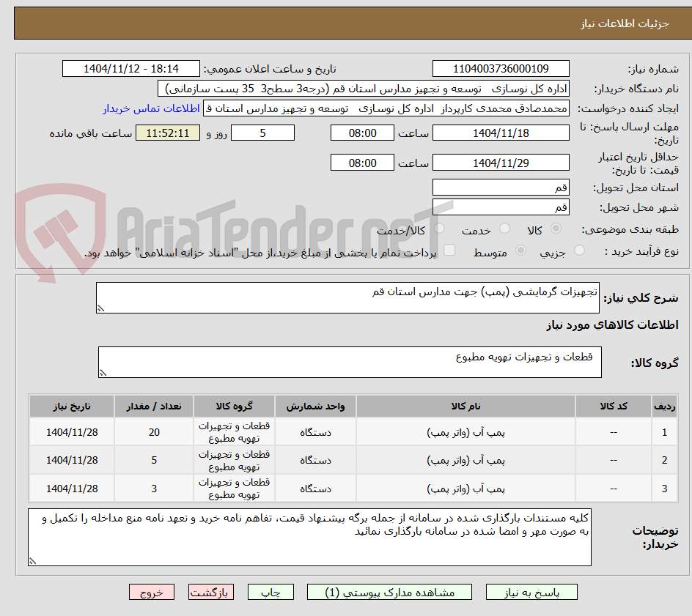
Task: Click دستگاه unit in row 2
Action: pyautogui.click(x=315, y=460)
